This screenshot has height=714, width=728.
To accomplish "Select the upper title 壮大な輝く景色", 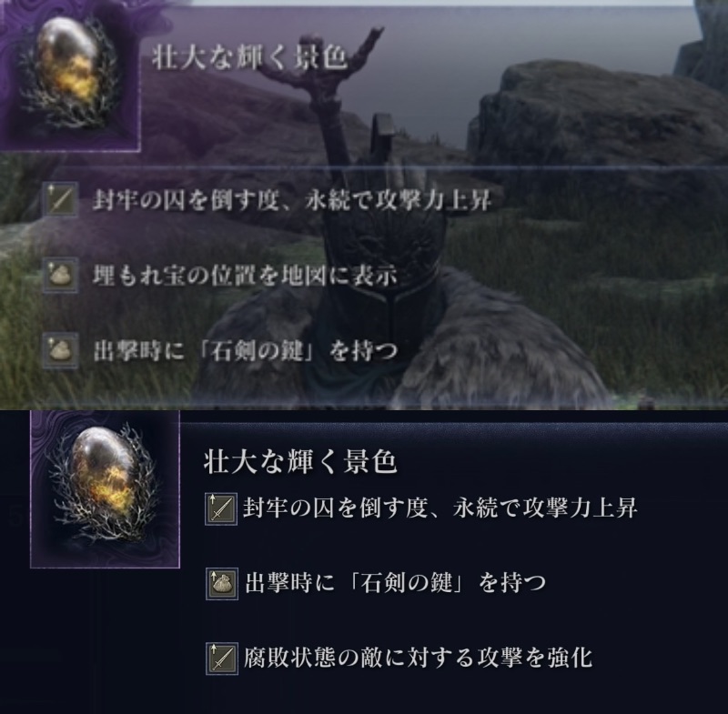I will (x=249, y=58).
